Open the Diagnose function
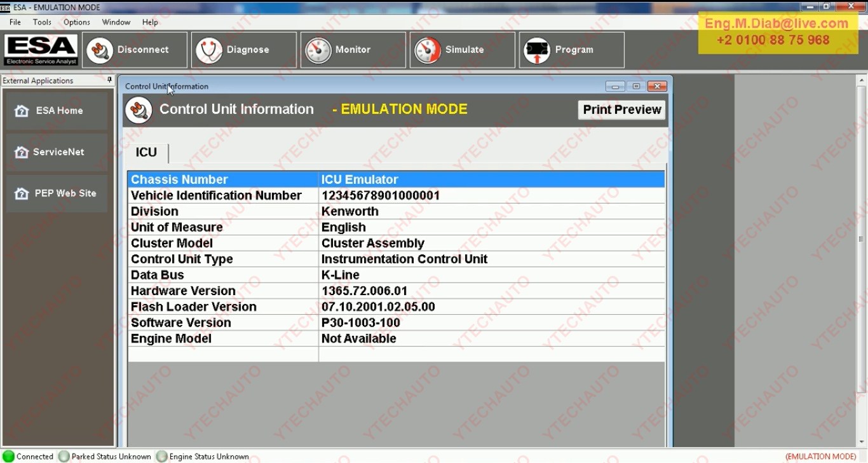 243,50
